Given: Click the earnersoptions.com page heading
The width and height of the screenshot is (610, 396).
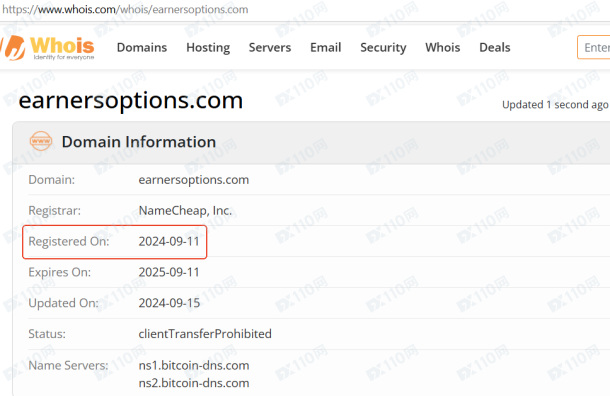Looking at the screenshot, I should (x=131, y=100).
